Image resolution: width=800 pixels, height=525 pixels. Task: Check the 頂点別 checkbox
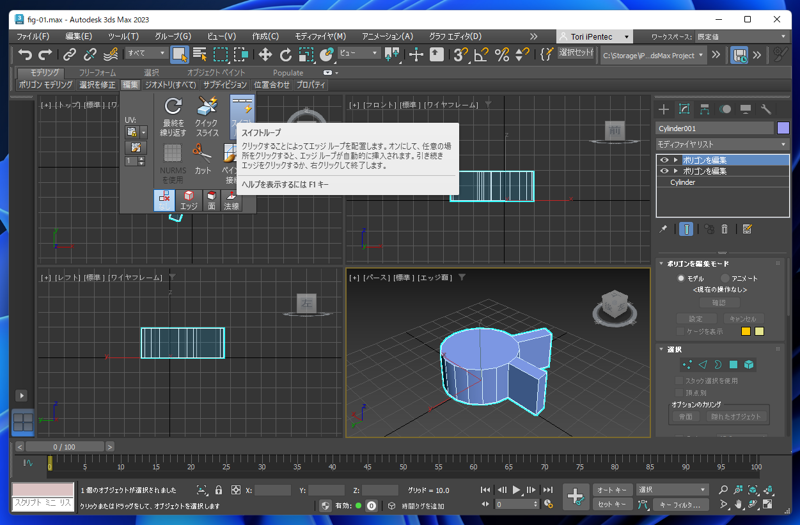pyautogui.click(x=679, y=392)
